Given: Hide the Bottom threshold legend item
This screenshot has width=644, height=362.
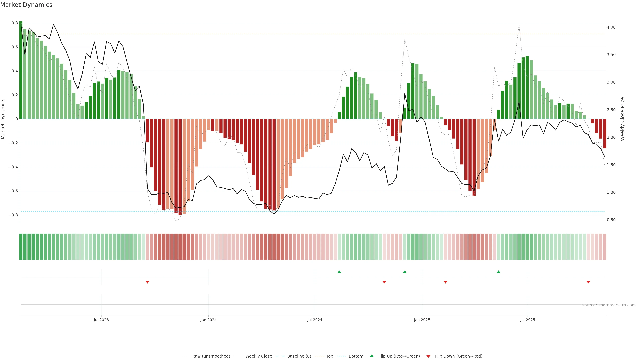Looking at the screenshot, I should tap(356, 356).
